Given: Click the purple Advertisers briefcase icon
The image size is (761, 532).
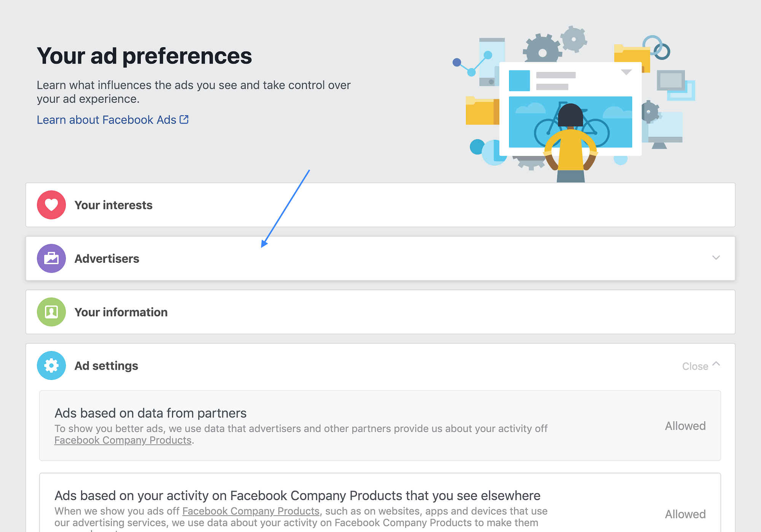Looking at the screenshot, I should point(51,259).
